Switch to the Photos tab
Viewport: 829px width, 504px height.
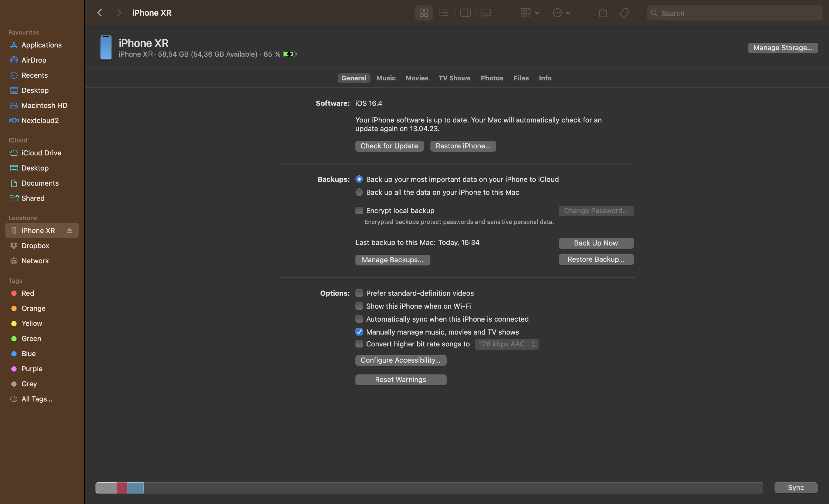tap(491, 78)
